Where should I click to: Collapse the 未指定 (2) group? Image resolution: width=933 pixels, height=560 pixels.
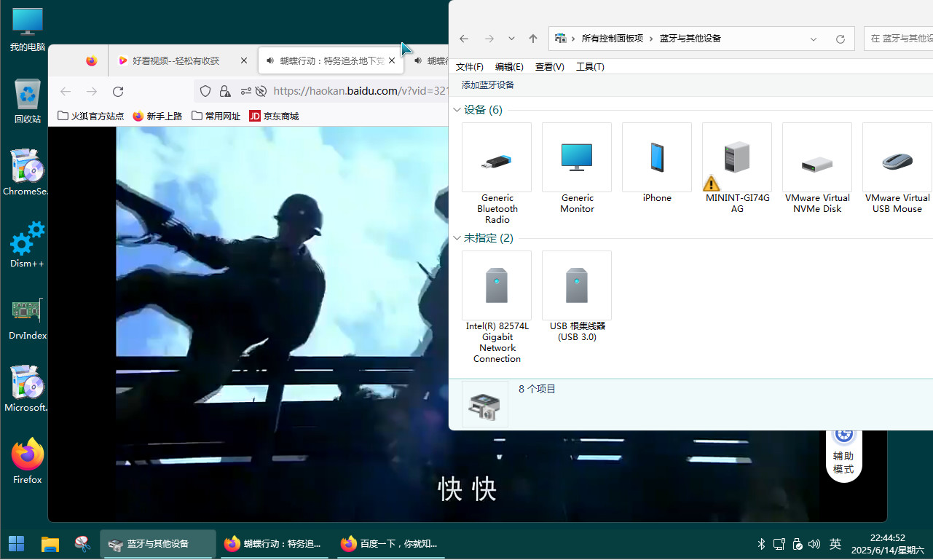click(x=457, y=238)
